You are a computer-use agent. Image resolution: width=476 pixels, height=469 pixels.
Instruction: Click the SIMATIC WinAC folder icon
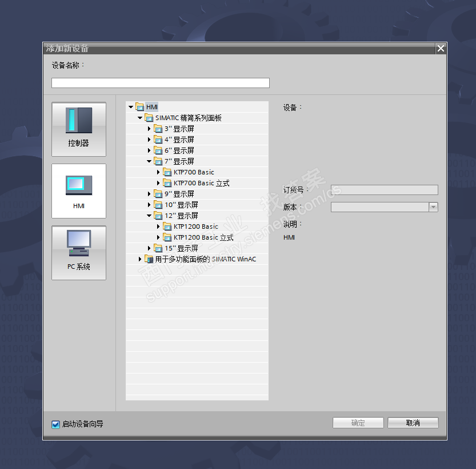[x=149, y=259]
